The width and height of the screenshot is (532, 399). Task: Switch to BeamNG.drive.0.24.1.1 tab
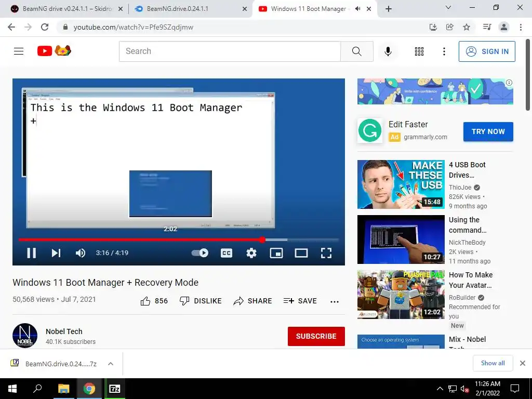click(x=190, y=9)
